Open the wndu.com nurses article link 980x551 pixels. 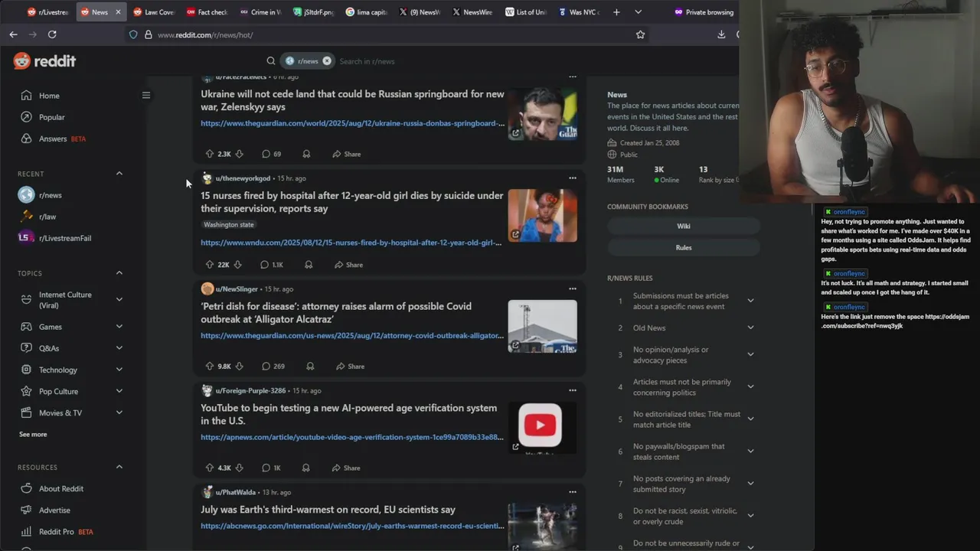[x=351, y=243]
